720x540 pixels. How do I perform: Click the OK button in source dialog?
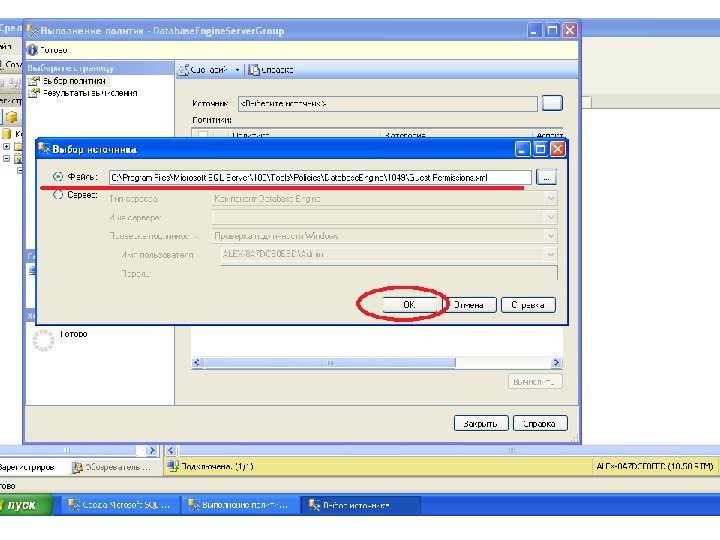(x=410, y=304)
